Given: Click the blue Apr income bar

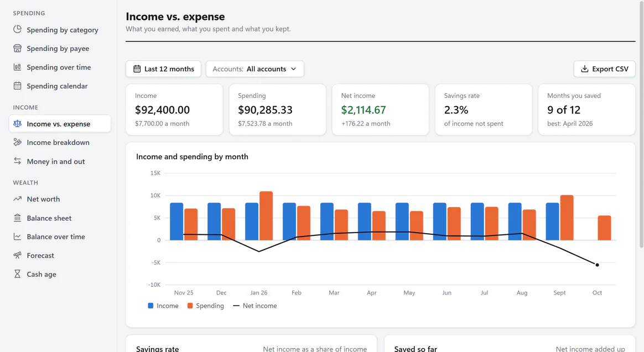Looking at the screenshot, I should [x=364, y=222].
